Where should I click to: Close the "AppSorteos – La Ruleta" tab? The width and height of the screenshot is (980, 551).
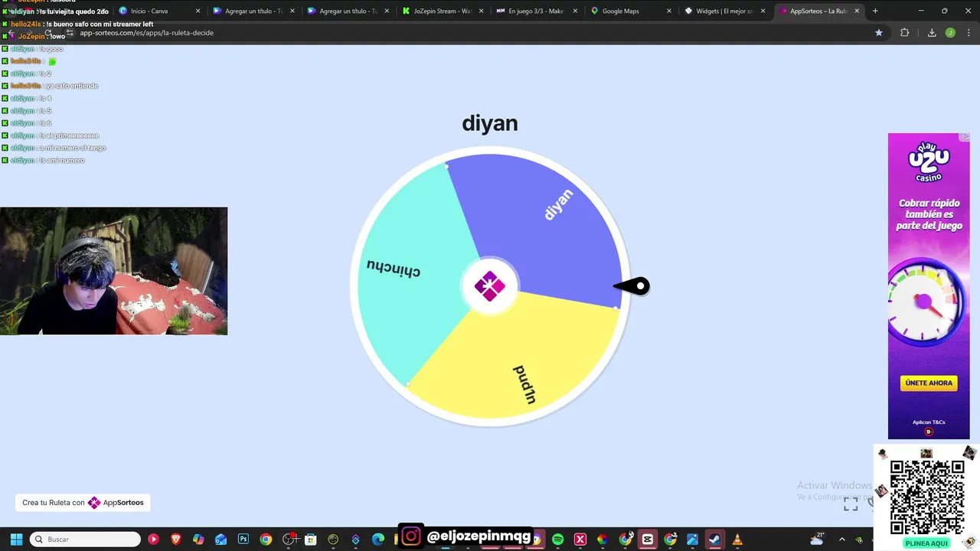857,11
